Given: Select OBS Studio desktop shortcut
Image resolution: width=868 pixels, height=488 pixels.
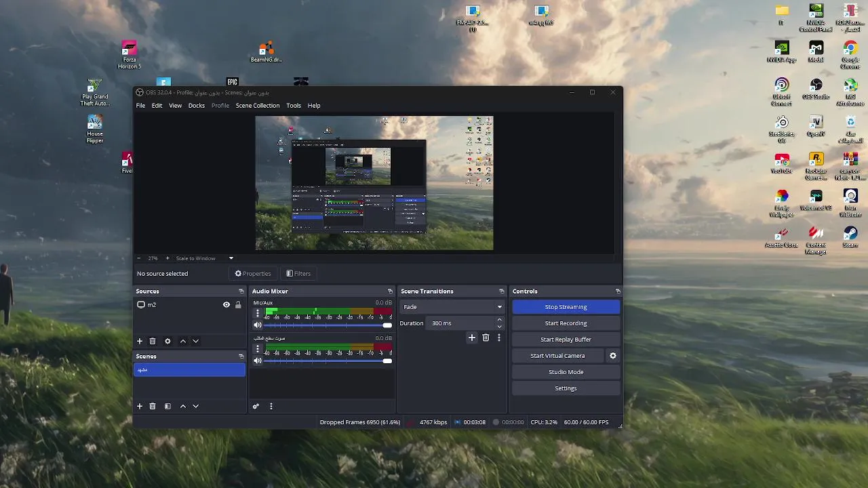Looking at the screenshot, I should coord(816,89).
